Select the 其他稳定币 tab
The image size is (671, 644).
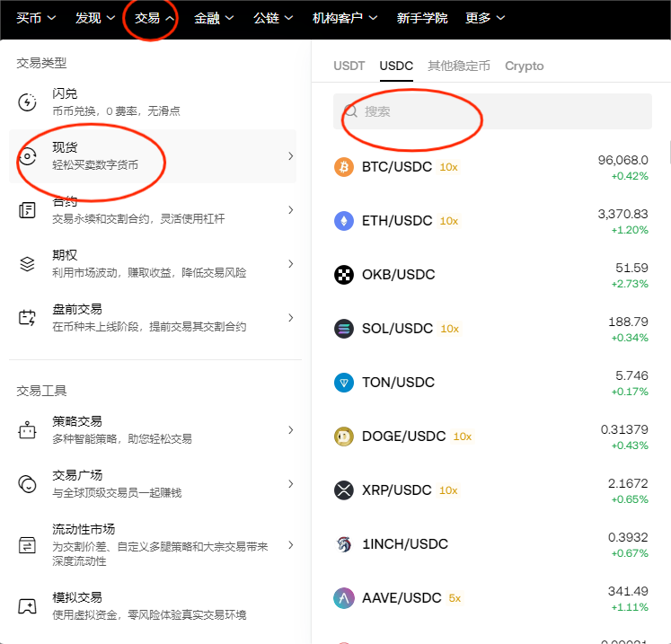(459, 66)
